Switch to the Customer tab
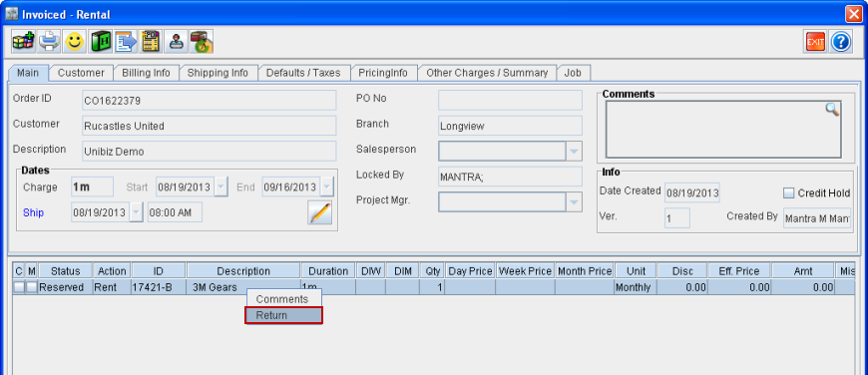The width and height of the screenshot is (868, 375). tap(81, 73)
